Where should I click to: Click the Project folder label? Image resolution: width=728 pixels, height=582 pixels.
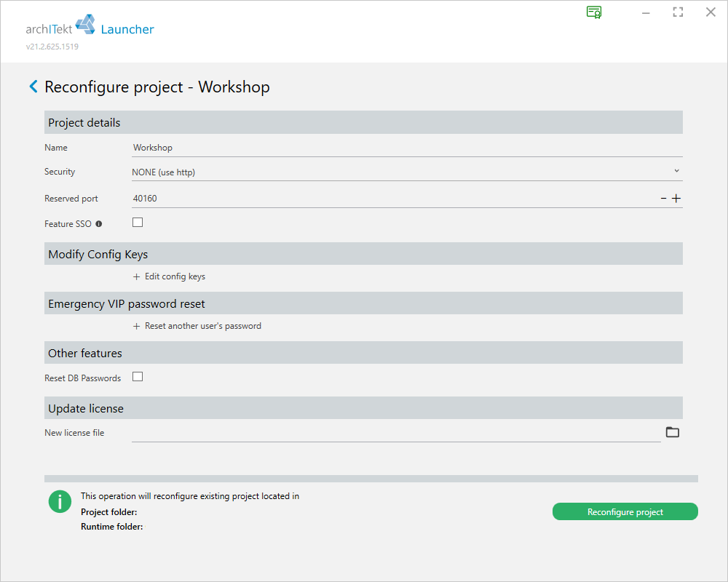point(109,512)
